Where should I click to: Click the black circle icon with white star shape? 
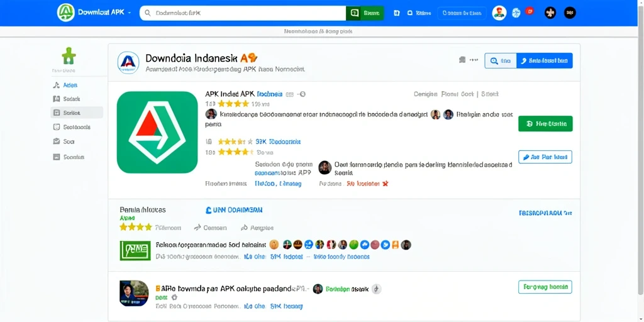(550, 13)
